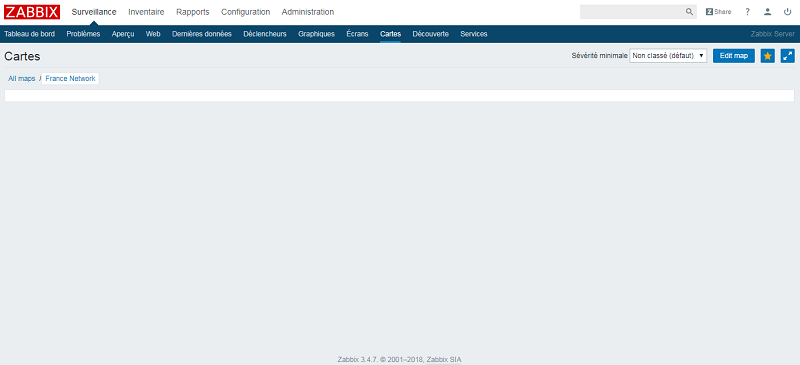Open the Sévérité minimale dropdown

tap(668, 56)
